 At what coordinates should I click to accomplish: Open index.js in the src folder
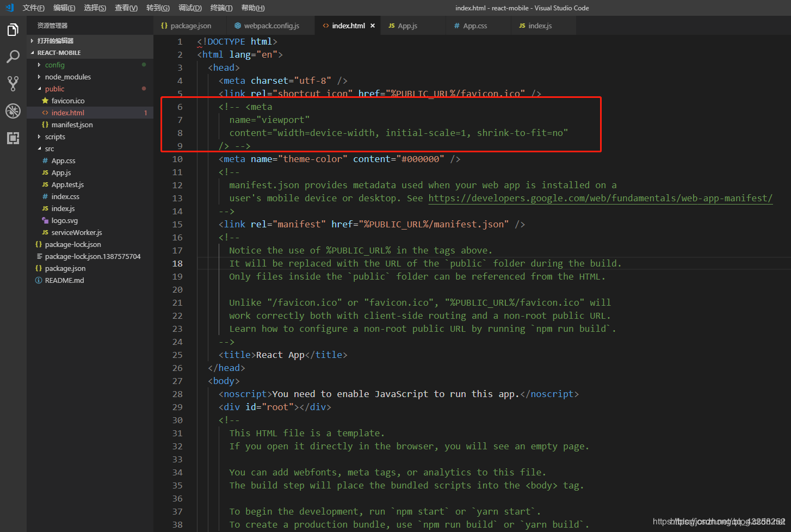[90, 208]
